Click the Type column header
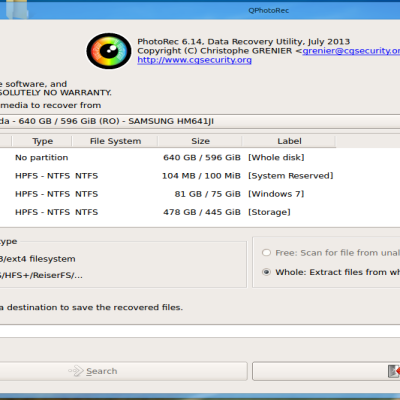Image resolution: width=400 pixels, height=400 pixels. coord(42,141)
